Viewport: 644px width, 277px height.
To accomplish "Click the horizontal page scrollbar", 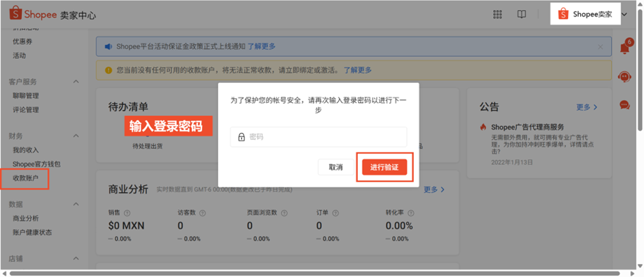I will (314, 274).
